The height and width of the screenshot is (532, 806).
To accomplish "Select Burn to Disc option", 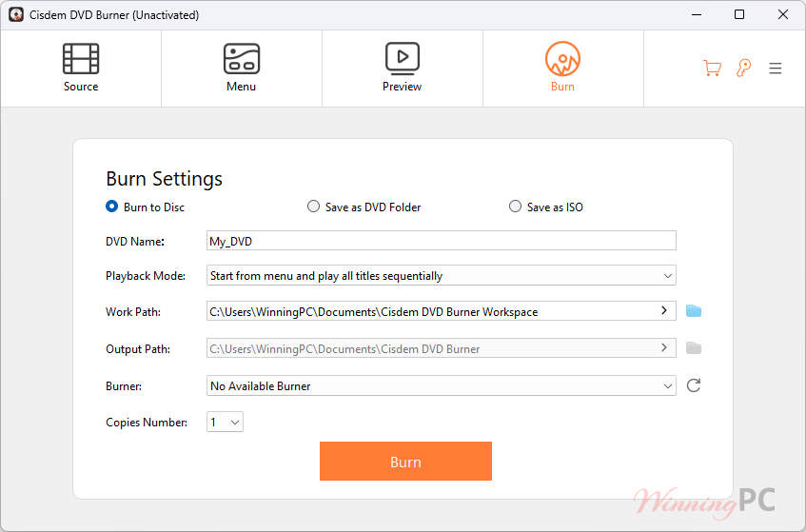I will click(x=145, y=207).
